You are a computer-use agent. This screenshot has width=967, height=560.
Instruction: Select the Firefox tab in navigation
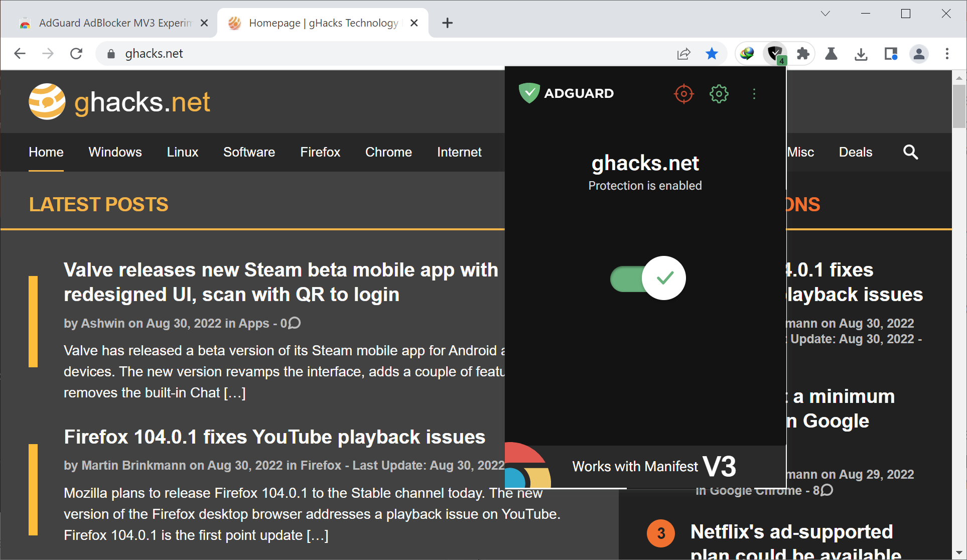tap(320, 152)
